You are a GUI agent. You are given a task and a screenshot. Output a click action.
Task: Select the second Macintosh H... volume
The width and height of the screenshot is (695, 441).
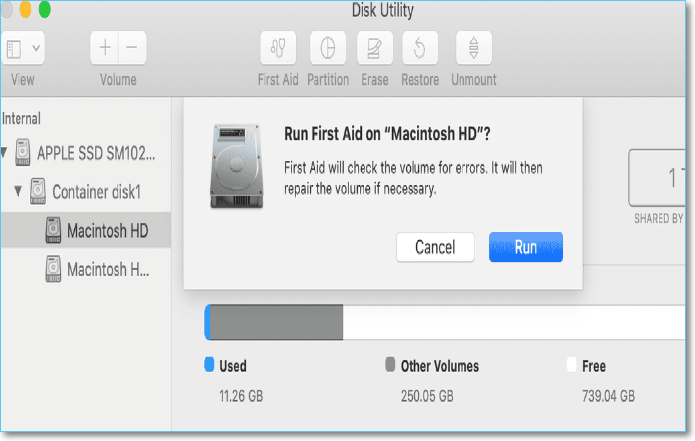(x=110, y=269)
